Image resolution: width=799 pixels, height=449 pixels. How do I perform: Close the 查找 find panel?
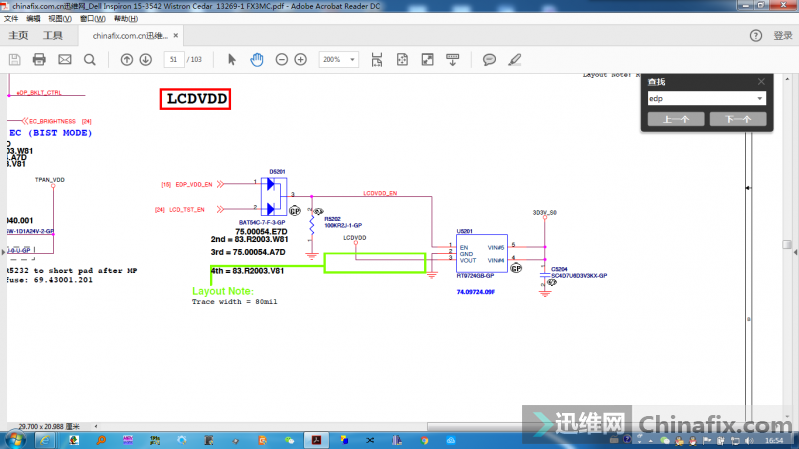(761, 82)
